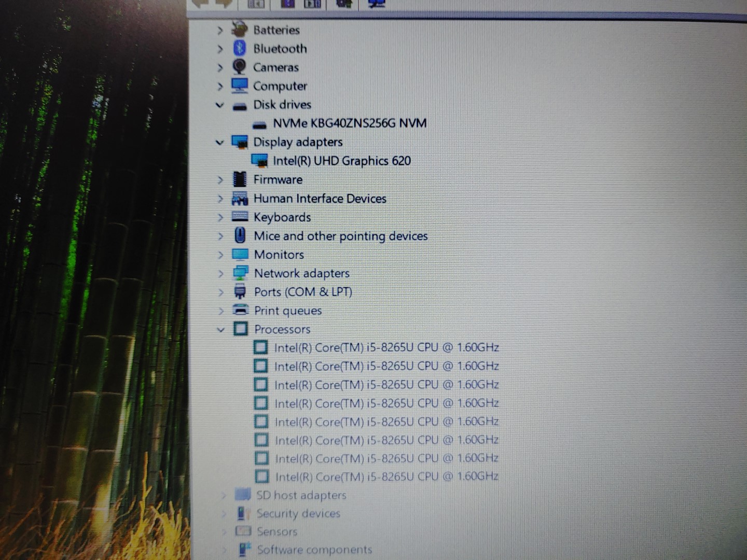Click the Show/Hide Console Tree toolbar icon
The width and height of the screenshot is (747, 560).
[x=255, y=3]
